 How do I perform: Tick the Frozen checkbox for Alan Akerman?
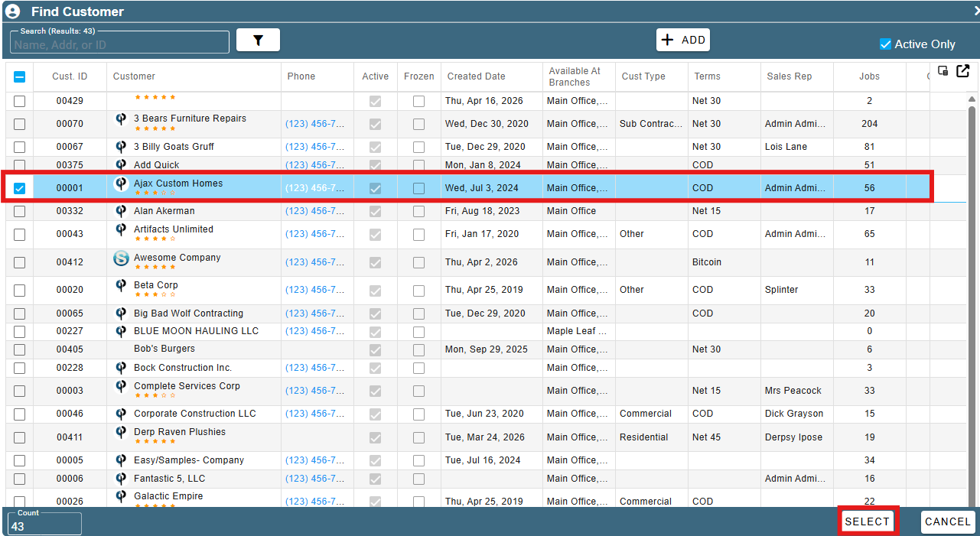418,212
